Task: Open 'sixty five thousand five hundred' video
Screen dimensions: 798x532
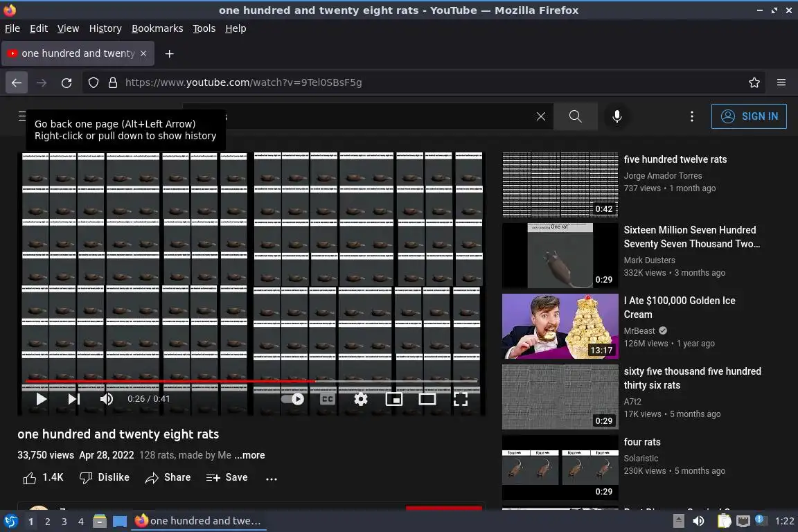Action: coord(692,378)
